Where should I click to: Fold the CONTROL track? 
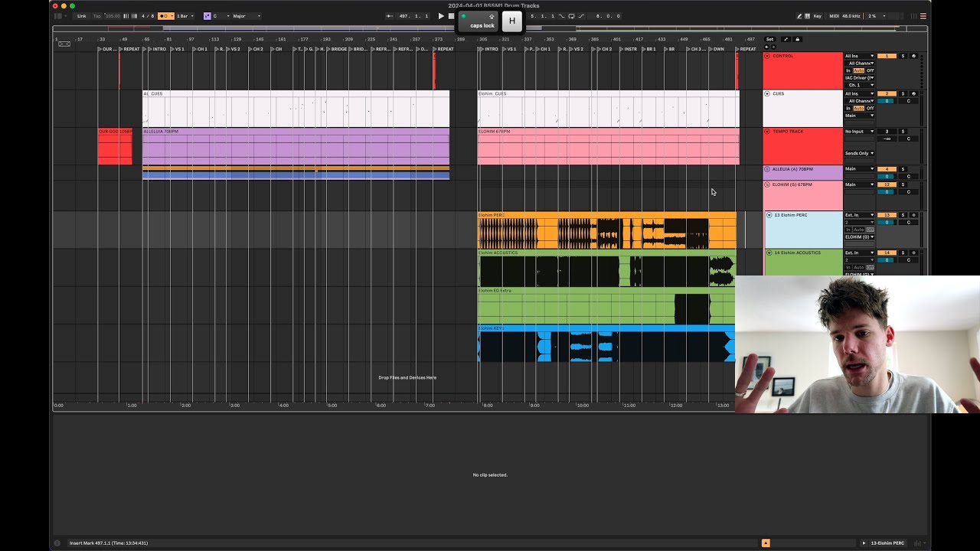(767, 56)
